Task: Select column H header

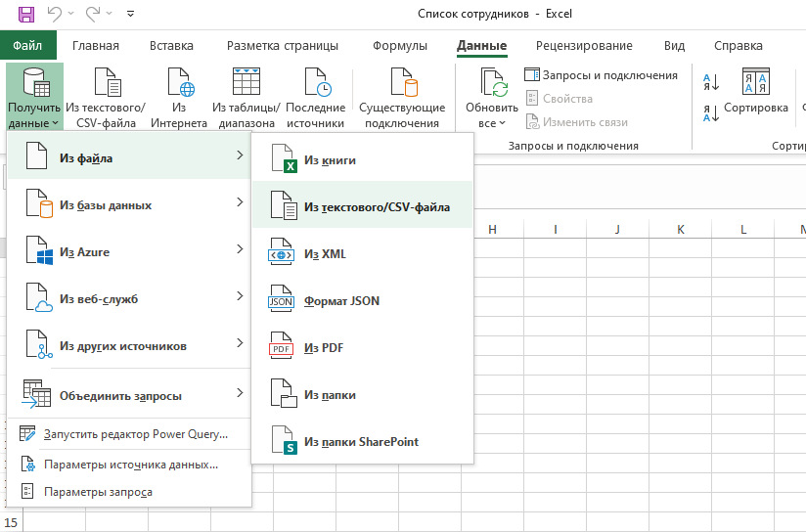Action: tap(492, 229)
